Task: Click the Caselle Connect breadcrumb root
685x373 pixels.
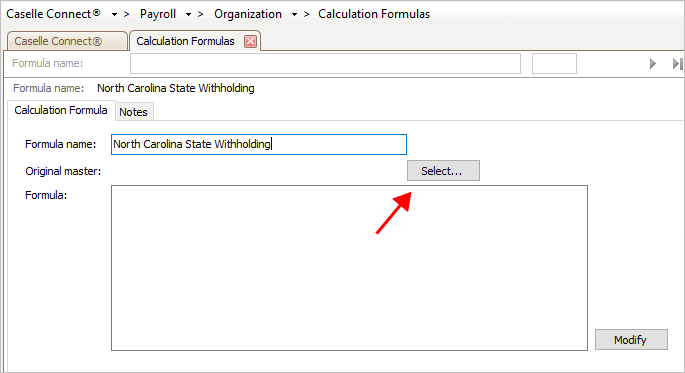Action: click(53, 14)
